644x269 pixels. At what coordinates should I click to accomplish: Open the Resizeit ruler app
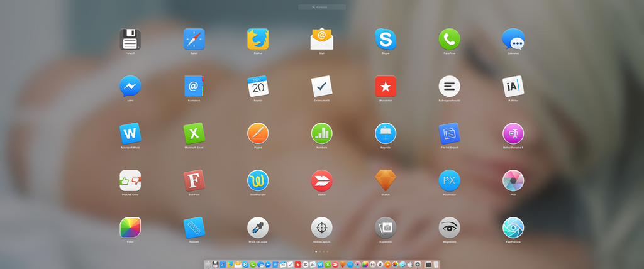194,228
